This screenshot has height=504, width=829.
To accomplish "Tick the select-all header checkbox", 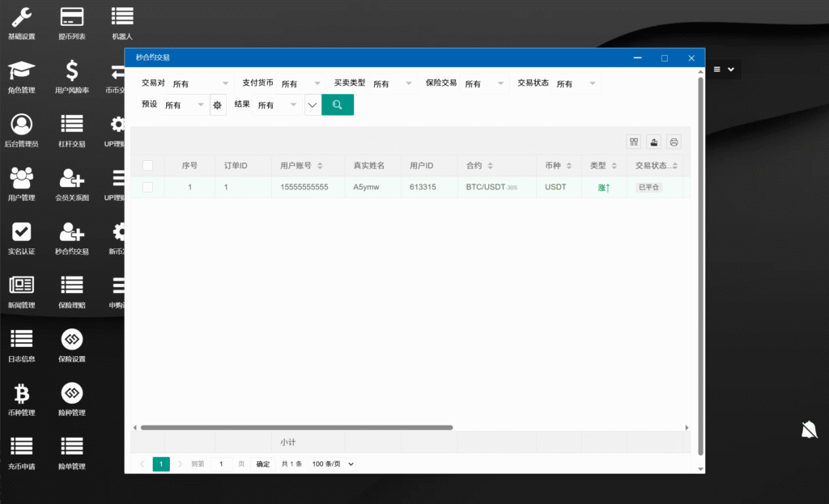I will point(147,166).
